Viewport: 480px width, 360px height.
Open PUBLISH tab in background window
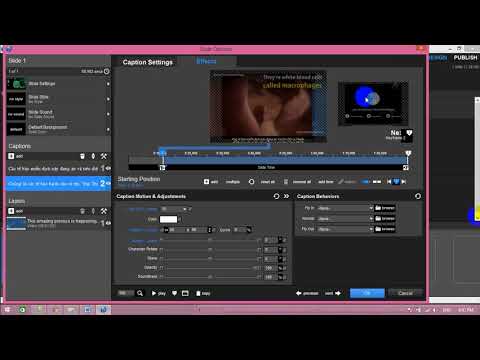pyautogui.click(x=465, y=58)
